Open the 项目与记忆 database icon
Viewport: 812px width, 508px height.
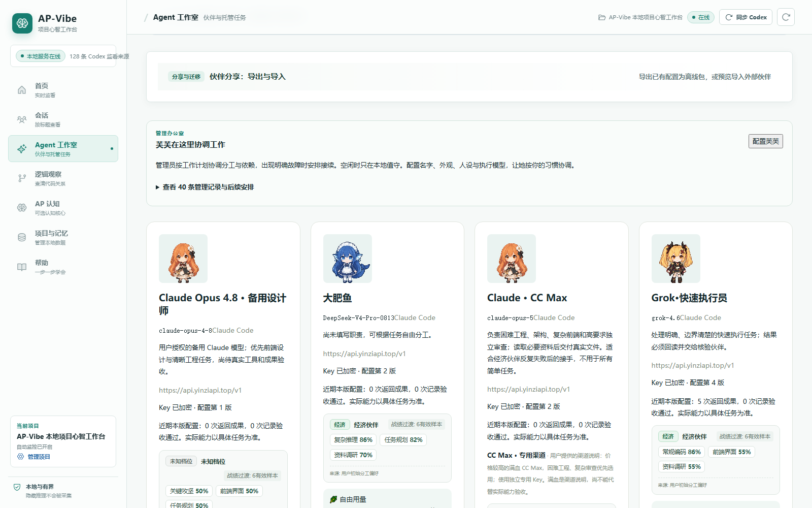(x=22, y=237)
